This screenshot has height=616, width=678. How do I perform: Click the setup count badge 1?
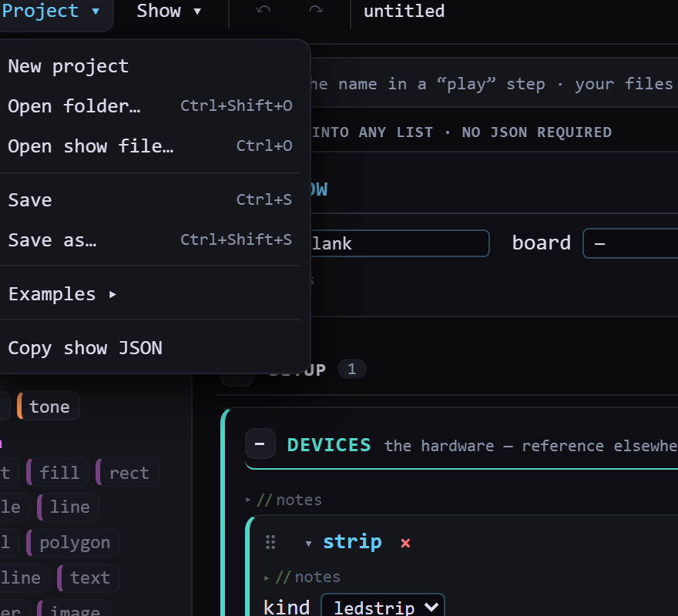click(x=351, y=369)
